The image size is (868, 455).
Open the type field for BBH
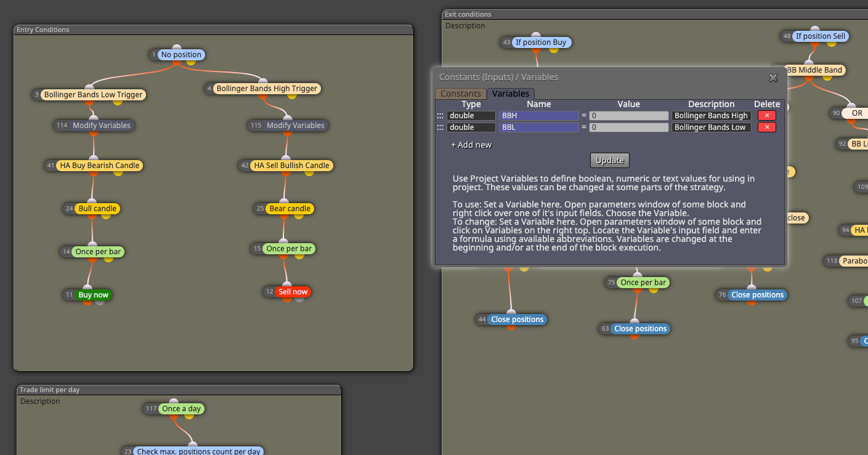[471, 116]
